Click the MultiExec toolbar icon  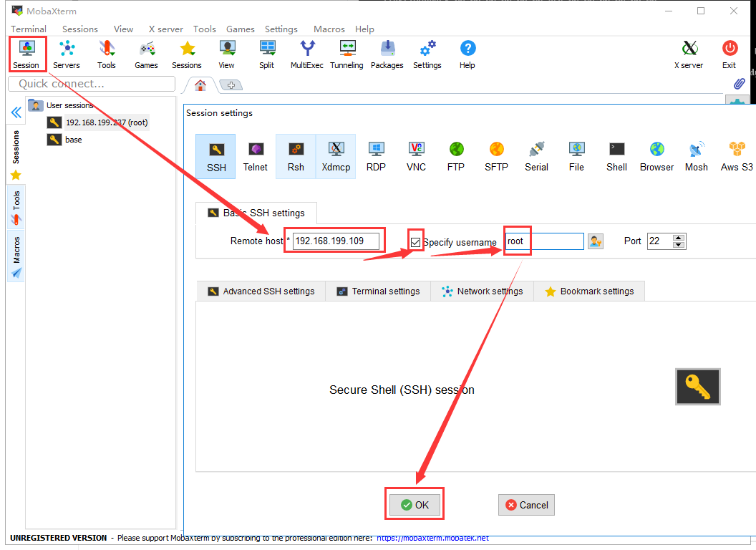point(306,54)
